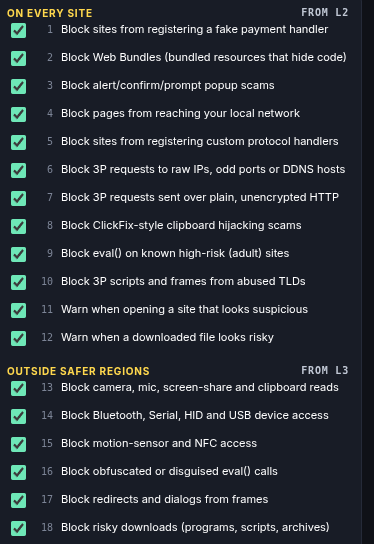Viewport: 374px width, 544px height.
Task: Click the OUTSIDE SAFER REGIONS heading
Action: [x=78, y=371]
